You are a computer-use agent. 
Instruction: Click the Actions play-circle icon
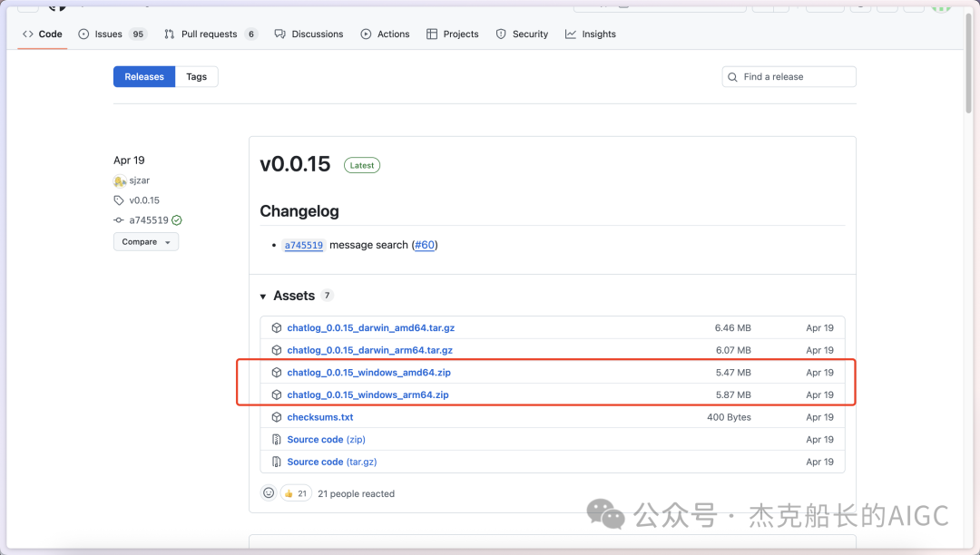pyautogui.click(x=367, y=34)
